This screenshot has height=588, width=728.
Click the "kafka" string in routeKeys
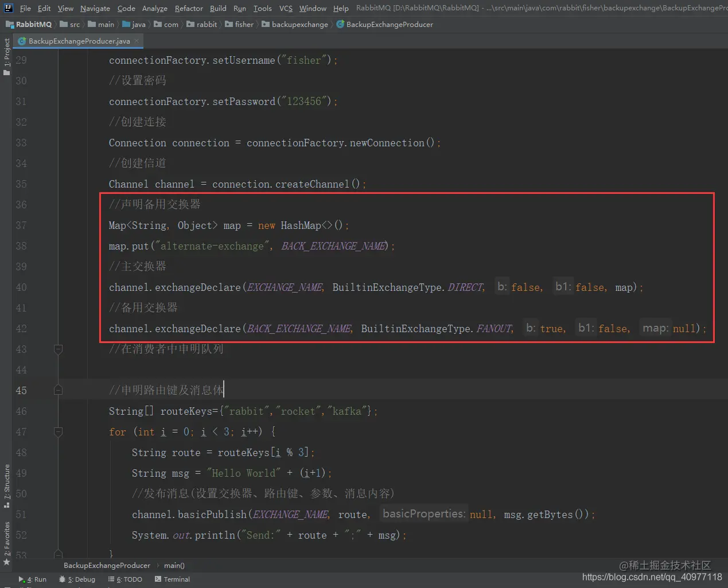pyautogui.click(x=347, y=411)
